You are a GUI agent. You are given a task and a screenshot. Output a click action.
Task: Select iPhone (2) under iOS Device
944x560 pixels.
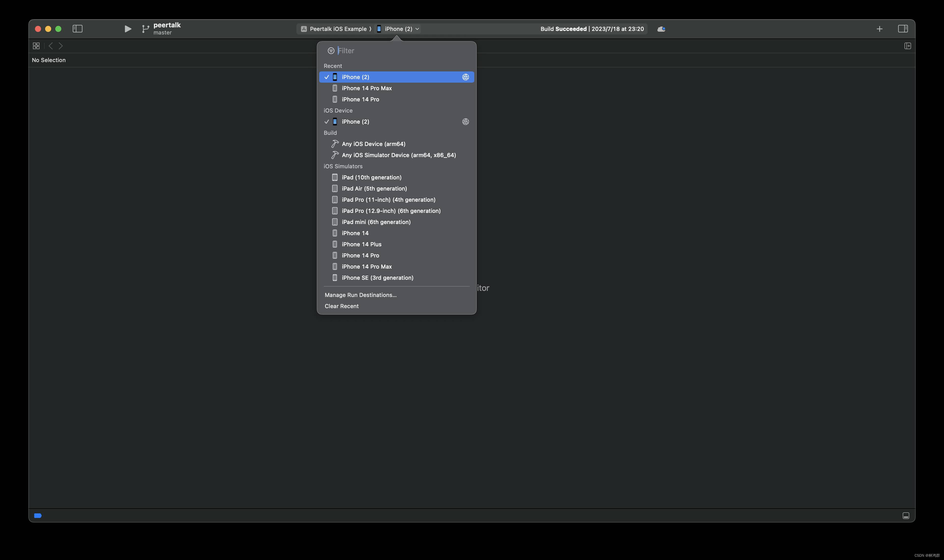pos(397,122)
